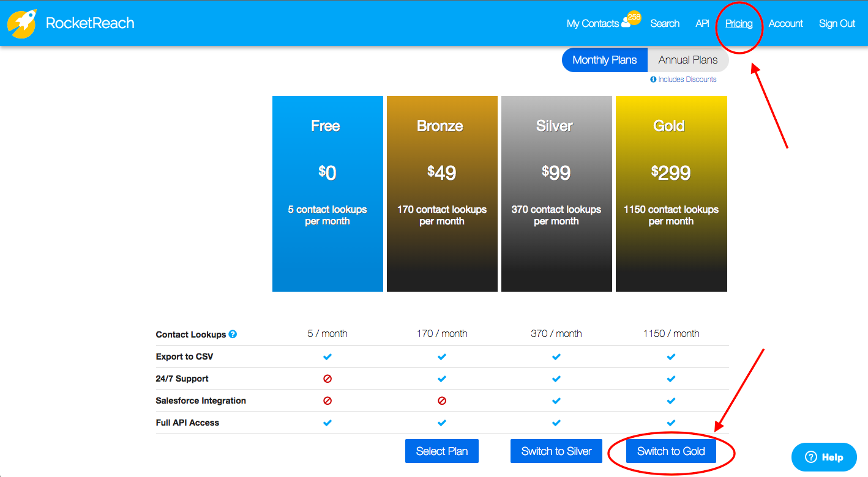This screenshot has height=477, width=868.
Task: Open the Help chat widget
Action: click(x=824, y=457)
